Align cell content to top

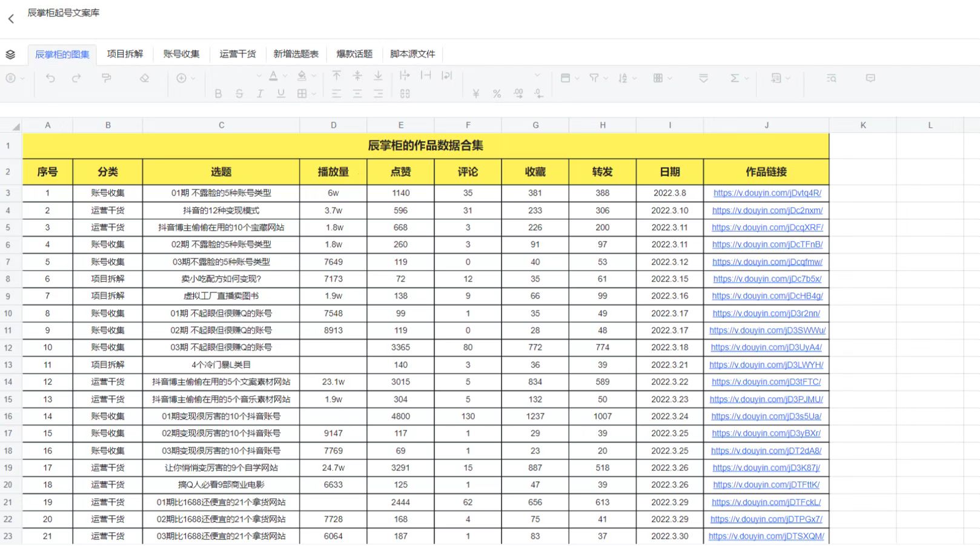coord(336,76)
